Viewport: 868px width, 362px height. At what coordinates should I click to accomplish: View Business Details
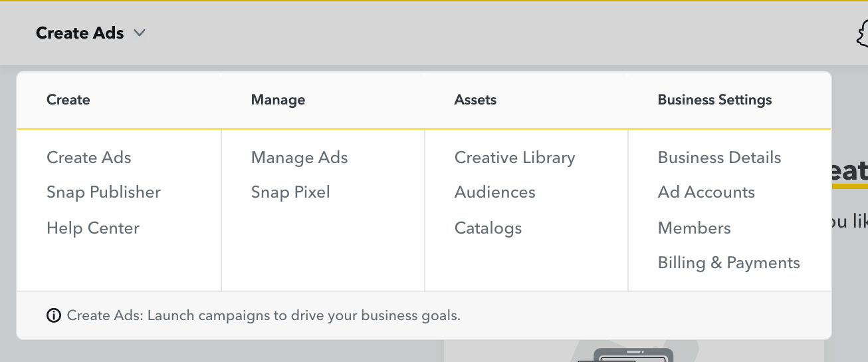tap(719, 158)
